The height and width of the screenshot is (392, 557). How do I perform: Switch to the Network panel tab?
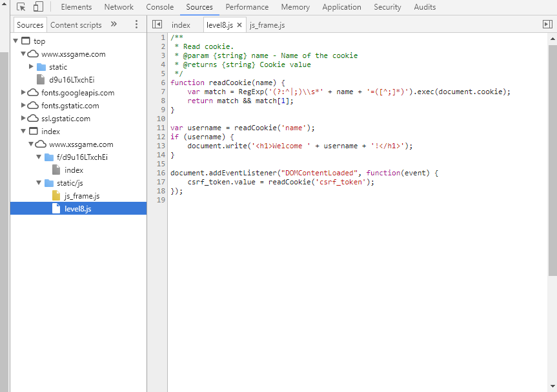[x=119, y=7]
